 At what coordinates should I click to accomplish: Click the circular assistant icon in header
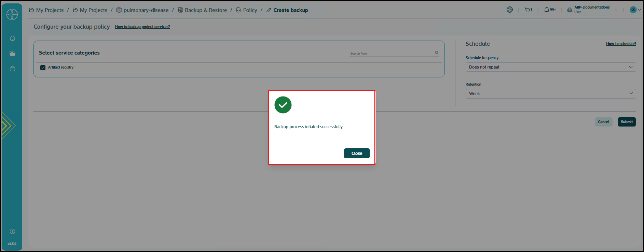point(509,10)
